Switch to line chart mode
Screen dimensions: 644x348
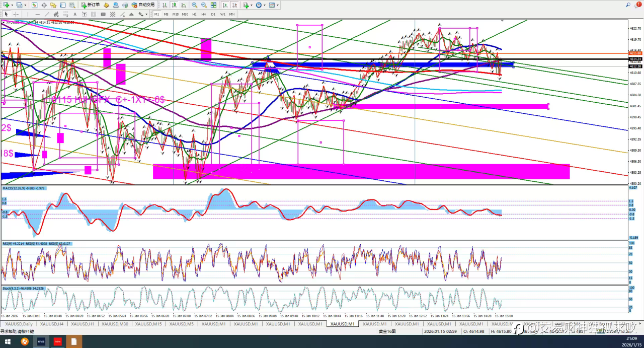(x=184, y=5)
